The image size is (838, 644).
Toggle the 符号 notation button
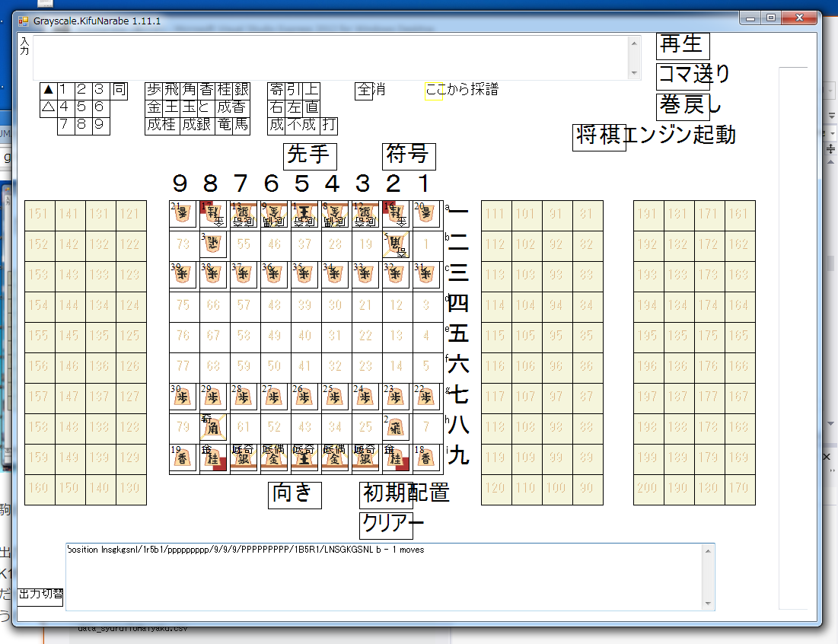[409, 156]
